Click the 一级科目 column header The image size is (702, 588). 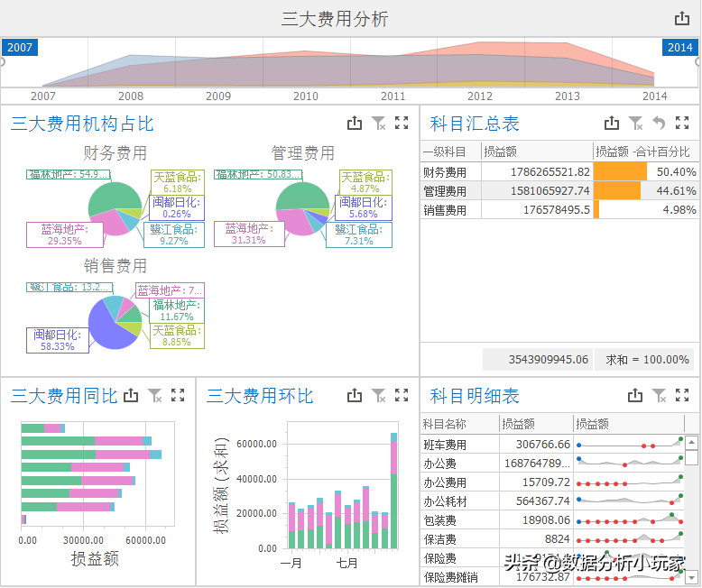pos(445,152)
